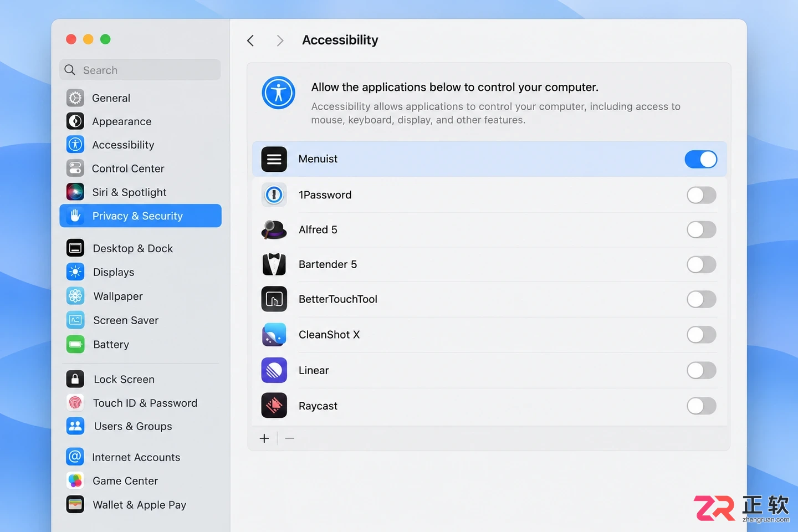Click the Siri & Spotlight sidebar icon
Screen dimensions: 798x532
tap(75, 192)
